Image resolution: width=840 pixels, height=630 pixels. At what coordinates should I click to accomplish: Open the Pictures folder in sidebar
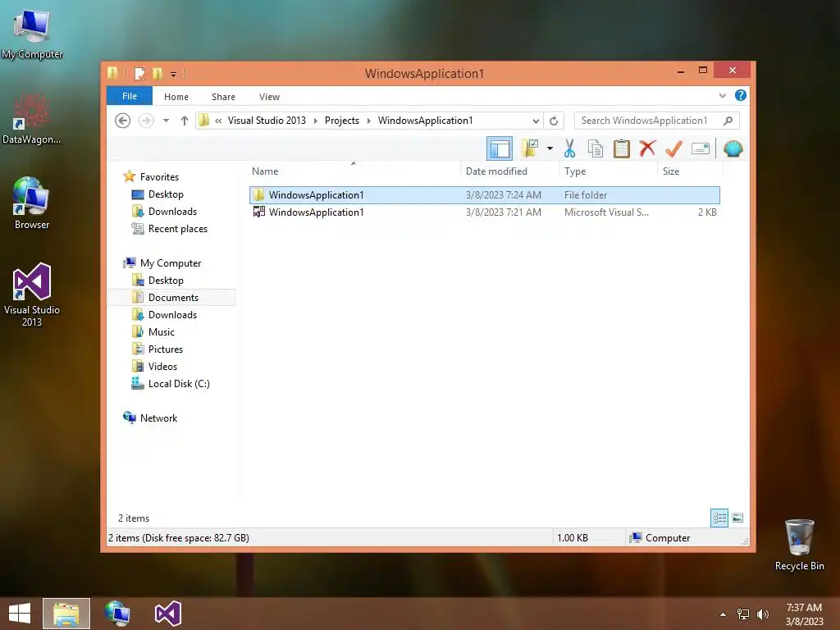pyautogui.click(x=166, y=349)
